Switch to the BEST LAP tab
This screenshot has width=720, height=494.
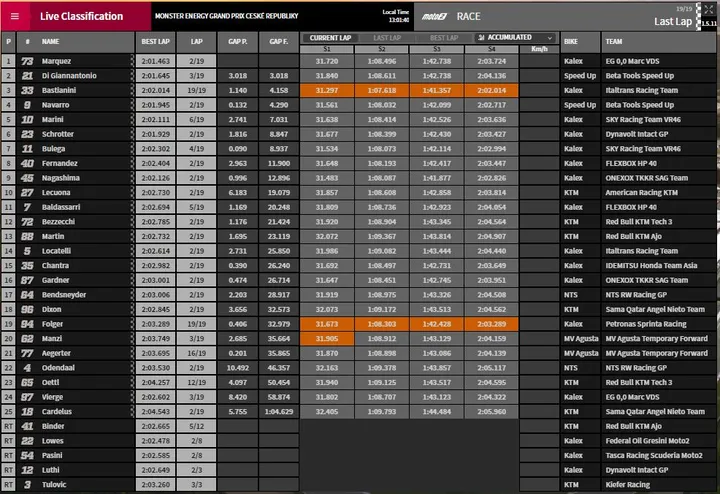(444, 38)
